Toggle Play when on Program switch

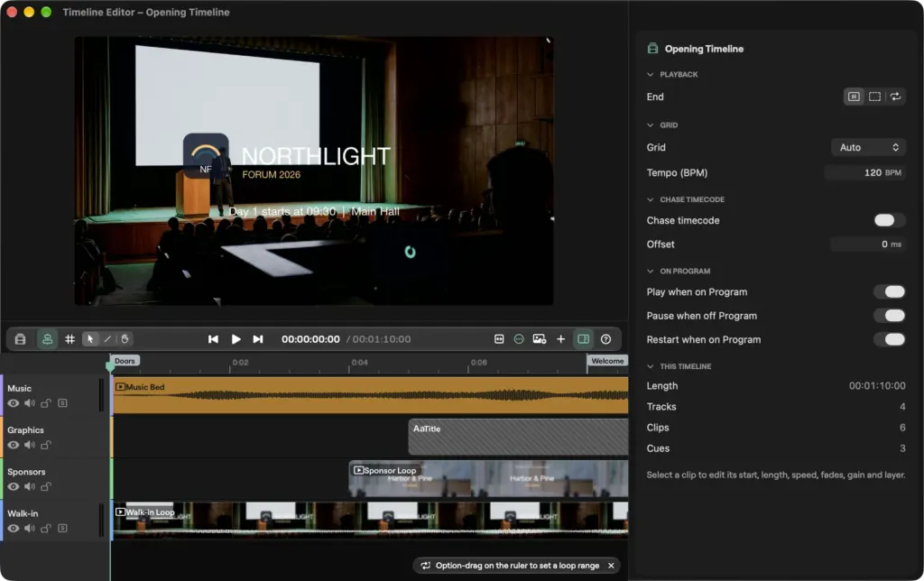(x=890, y=291)
